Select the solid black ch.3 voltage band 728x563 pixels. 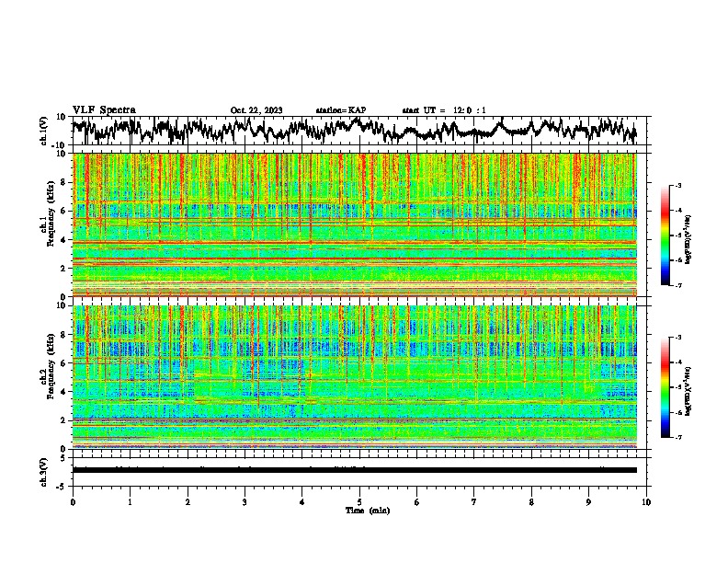pos(354,470)
